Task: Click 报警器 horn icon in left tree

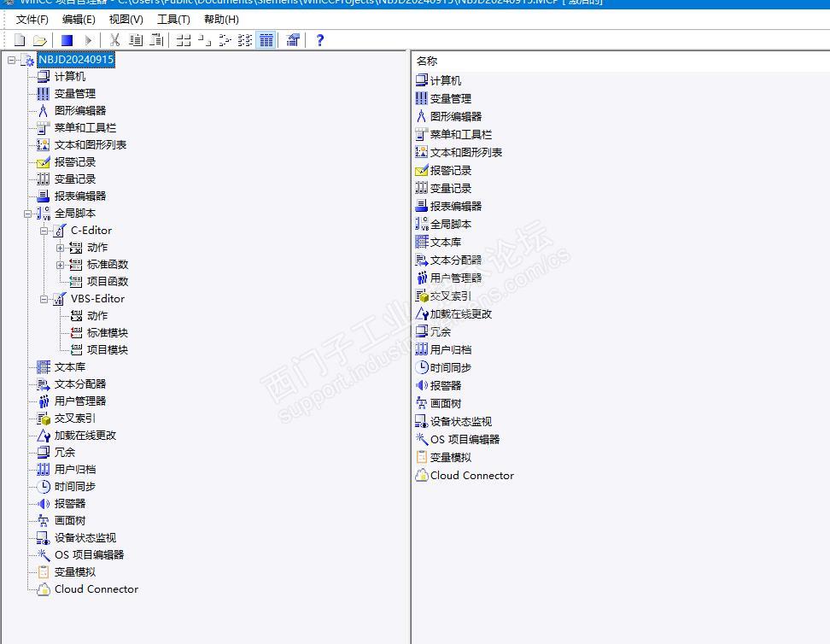Action: pos(44,503)
